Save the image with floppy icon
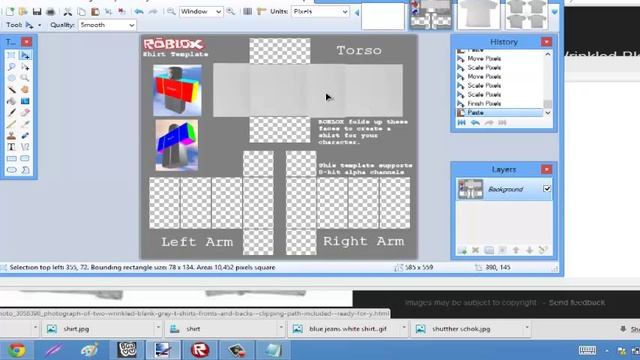Screen dimensions: 640x360 (37, 11)
